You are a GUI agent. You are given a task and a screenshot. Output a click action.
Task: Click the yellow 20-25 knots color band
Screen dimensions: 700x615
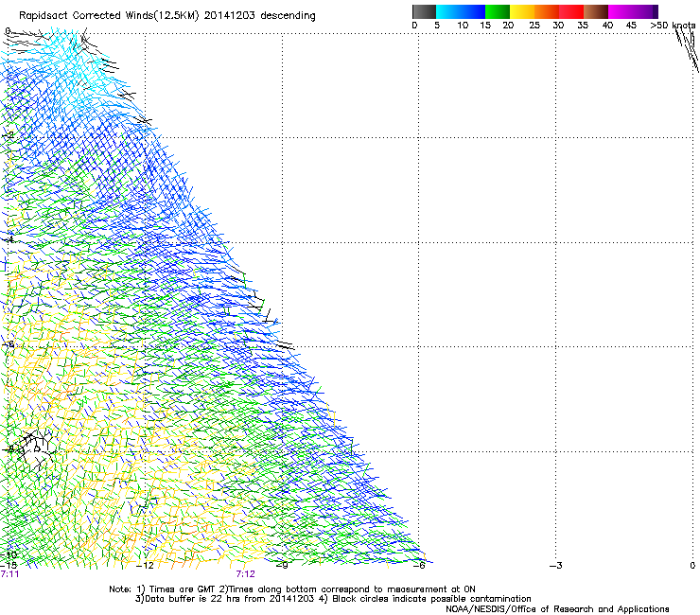(x=522, y=11)
